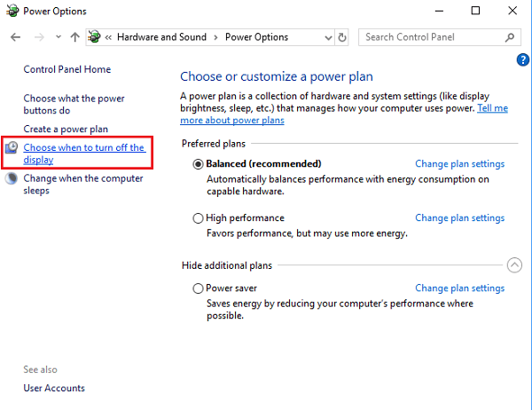Image resolution: width=532 pixels, height=410 pixels.
Task: Click the moon icon beside computer sleeps
Action: click(x=12, y=178)
